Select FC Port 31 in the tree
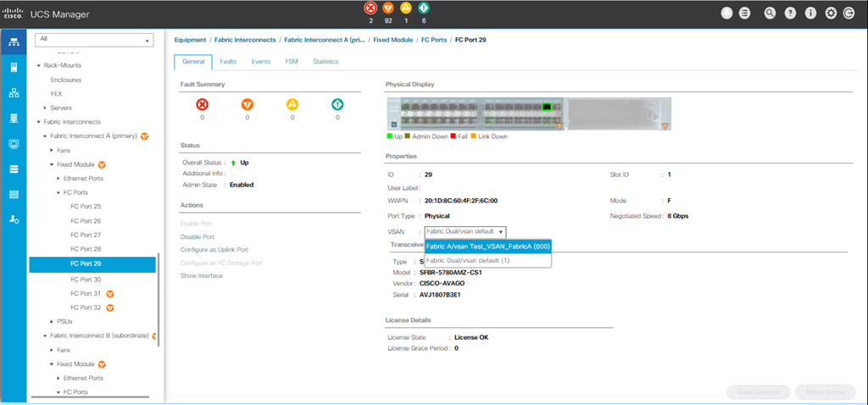Viewport: 868px width, 405px height. [x=86, y=293]
